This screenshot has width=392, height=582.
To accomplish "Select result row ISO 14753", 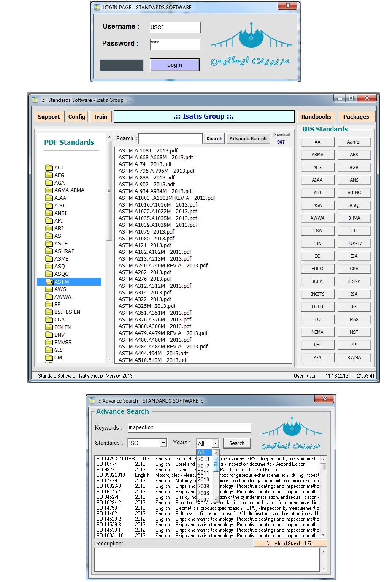I will pyautogui.click(x=207, y=508).
